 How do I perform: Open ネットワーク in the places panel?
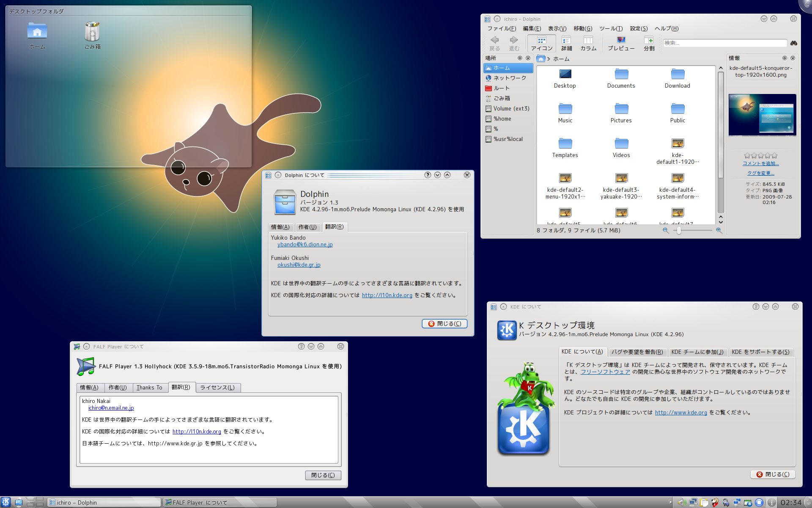[508, 78]
